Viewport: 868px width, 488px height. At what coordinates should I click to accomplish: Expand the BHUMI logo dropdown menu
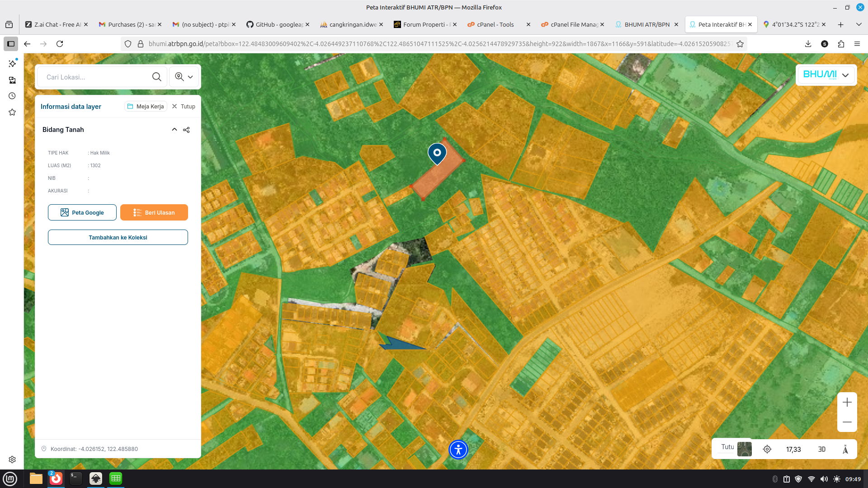(x=845, y=75)
